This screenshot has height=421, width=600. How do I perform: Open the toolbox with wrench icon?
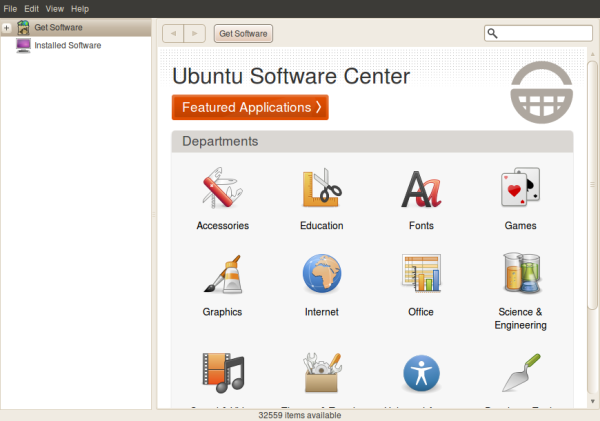[x=322, y=372]
